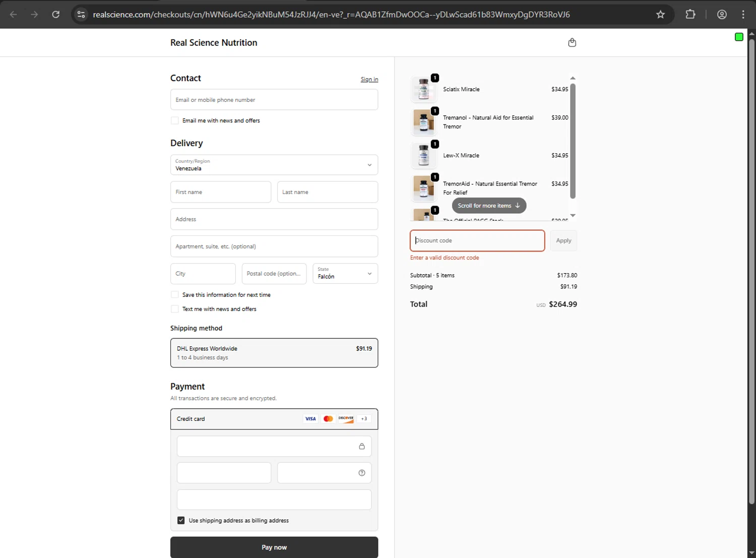Click the Visa card logo
Image resolution: width=756 pixels, height=558 pixels.
[x=310, y=419]
